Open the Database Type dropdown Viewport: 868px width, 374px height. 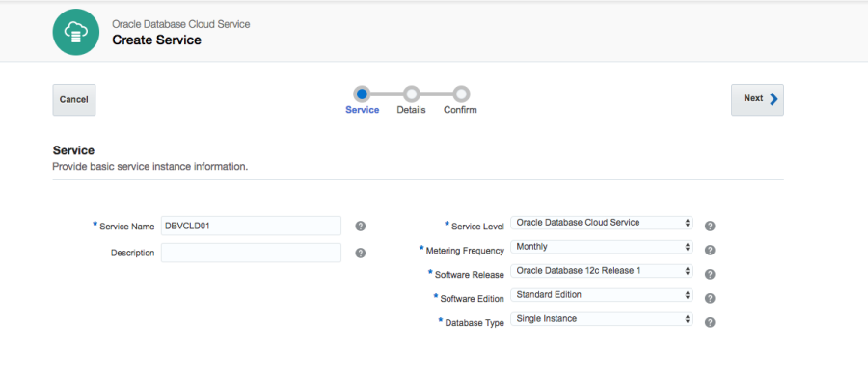[x=602, y=319]
